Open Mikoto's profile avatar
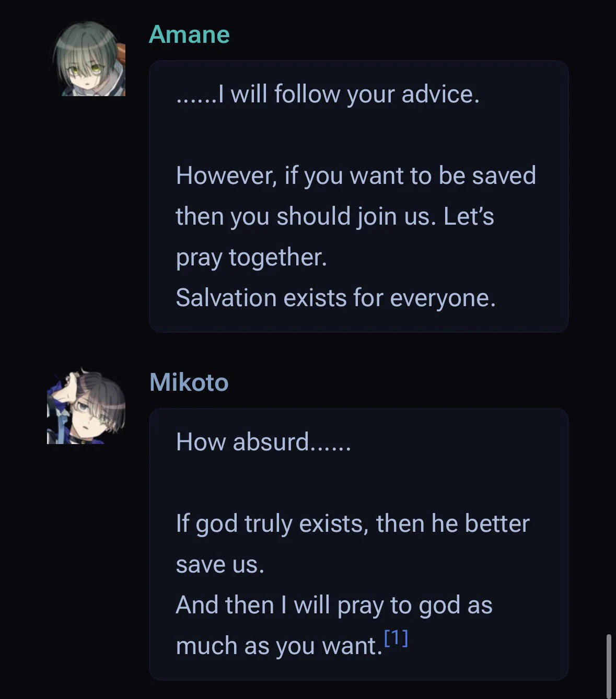Image resolution: width=616 pixels, height=699 pixels. 86,406
